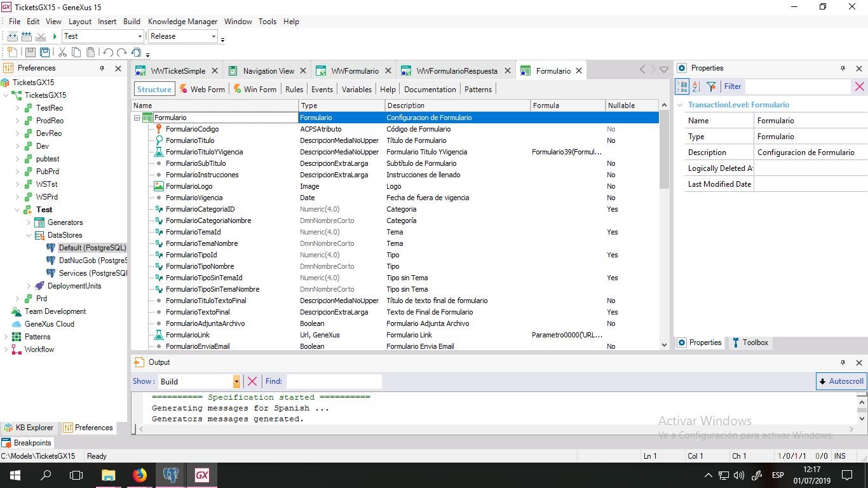
Task: Click the FormularioTituloYVigencia formula flask icon
Action: click(159, 152)
